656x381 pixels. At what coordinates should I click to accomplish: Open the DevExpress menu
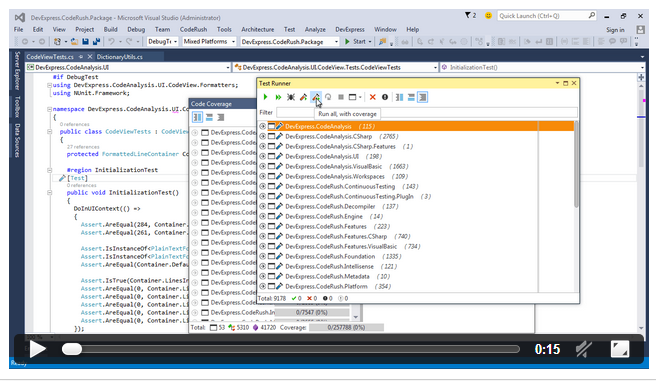(350, 29)
